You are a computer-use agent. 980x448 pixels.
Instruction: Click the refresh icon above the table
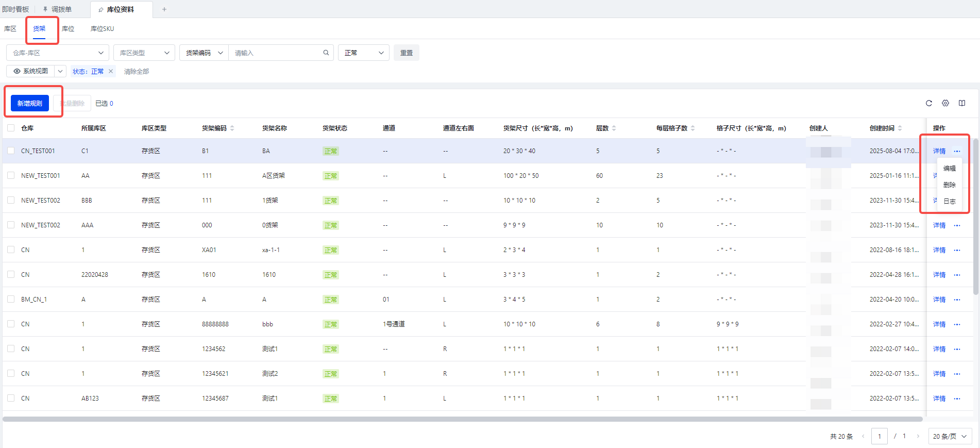click(928, 103)
